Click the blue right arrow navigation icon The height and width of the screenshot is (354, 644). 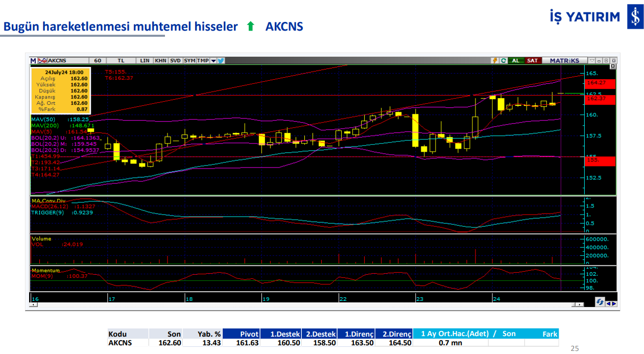[613, 303]
